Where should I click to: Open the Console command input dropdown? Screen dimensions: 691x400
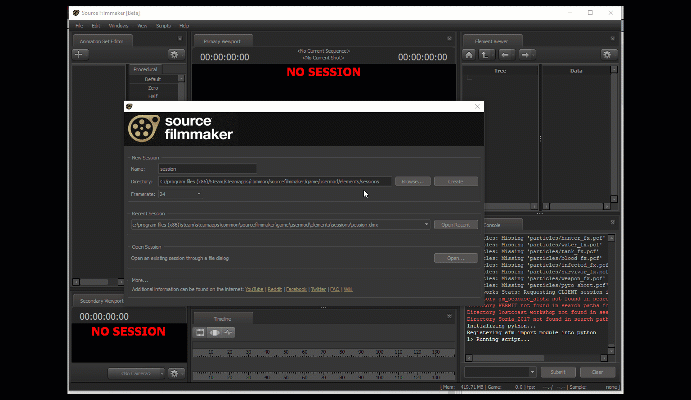pos(532,372)
